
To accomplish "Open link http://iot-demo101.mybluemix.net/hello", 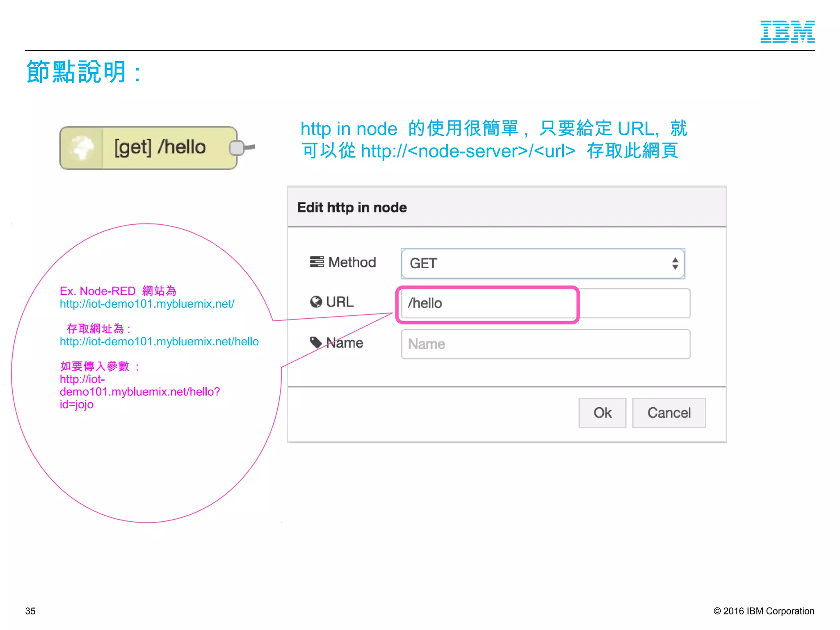I will (x=159, y=342).
